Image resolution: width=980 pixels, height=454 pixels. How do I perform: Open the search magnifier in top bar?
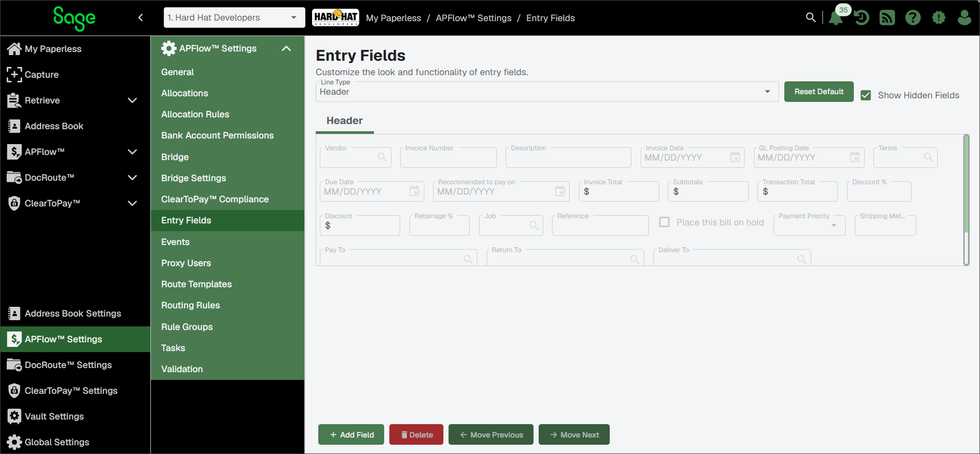pos(811,18)
